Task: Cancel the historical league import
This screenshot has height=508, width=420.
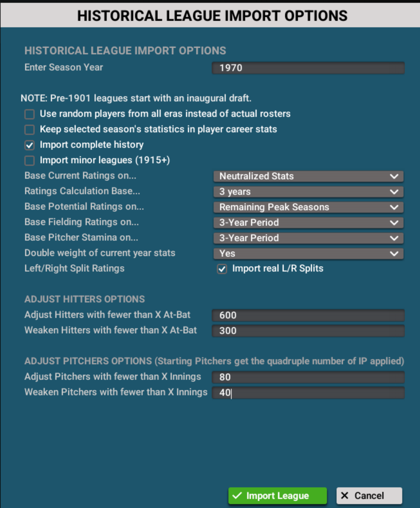Action: [369, 496]
